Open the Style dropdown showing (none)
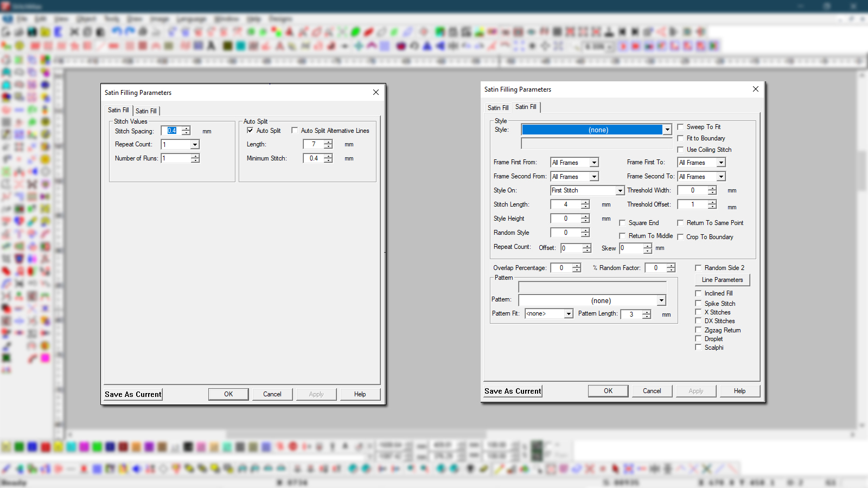The image size is (868, 488). point(667,130)
